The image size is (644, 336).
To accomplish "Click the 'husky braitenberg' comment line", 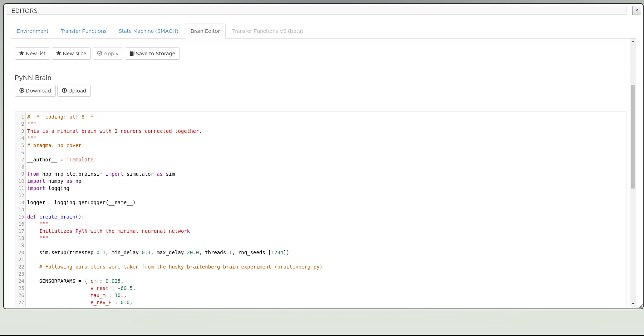I will point(181,267).
